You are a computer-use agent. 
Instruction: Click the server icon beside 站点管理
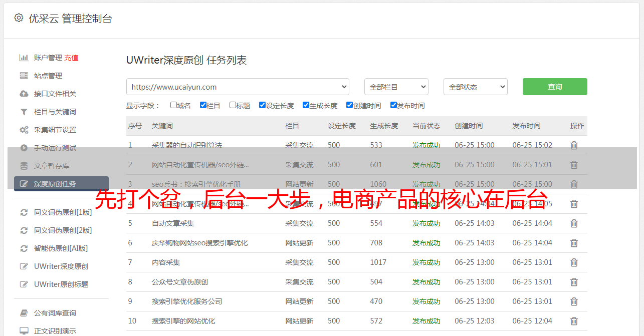[x=24, y=76]
